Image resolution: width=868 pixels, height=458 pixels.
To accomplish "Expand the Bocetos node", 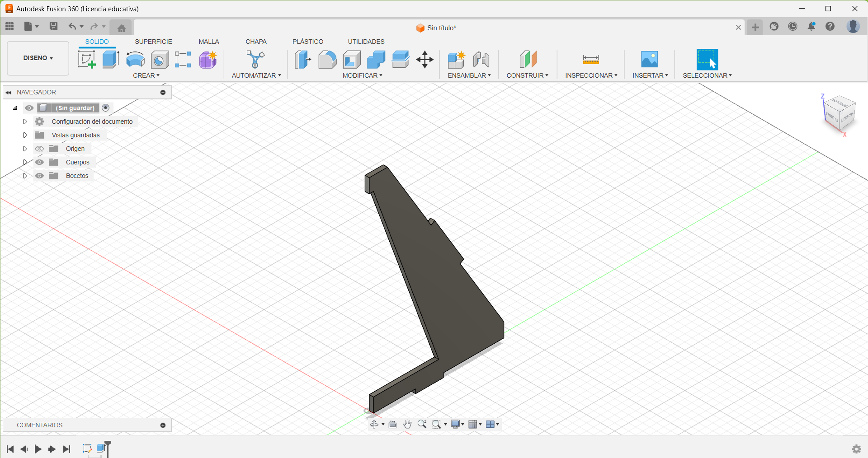I will pos(25,176).
